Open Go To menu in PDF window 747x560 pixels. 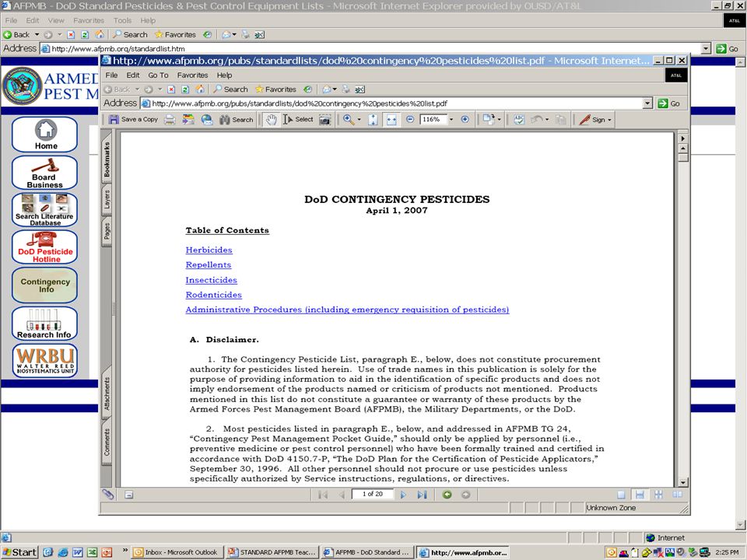[x=158, y=75]
